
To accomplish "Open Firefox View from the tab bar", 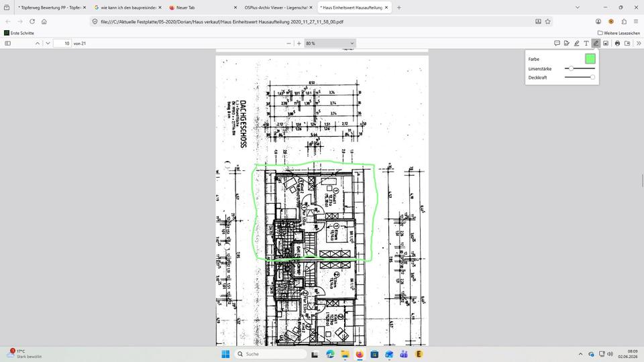I will [x=7, y=7].
